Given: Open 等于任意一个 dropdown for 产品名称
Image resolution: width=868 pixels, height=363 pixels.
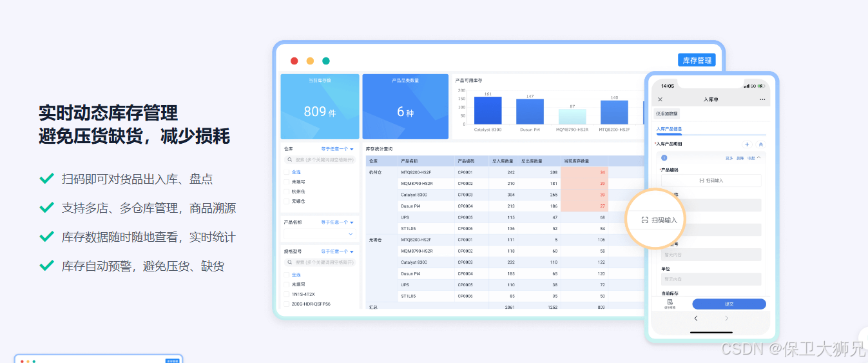Looking at the screenshot, I should click(x=337, y=222).
